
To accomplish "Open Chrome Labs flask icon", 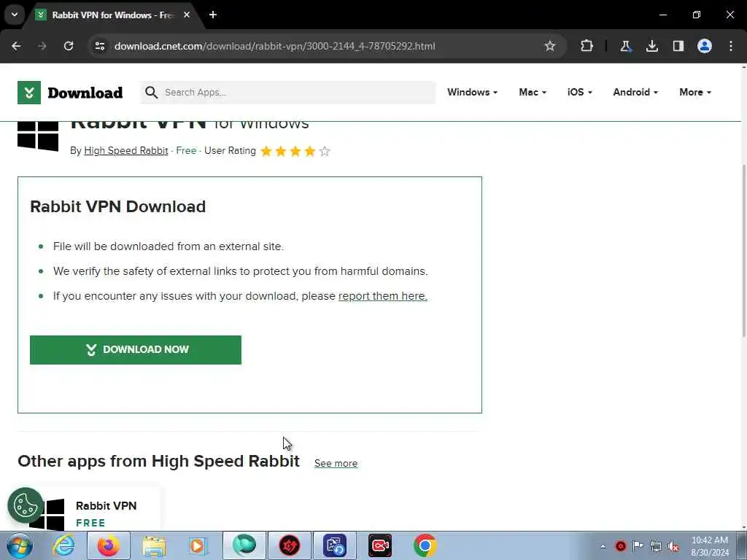I will point(625,46).
